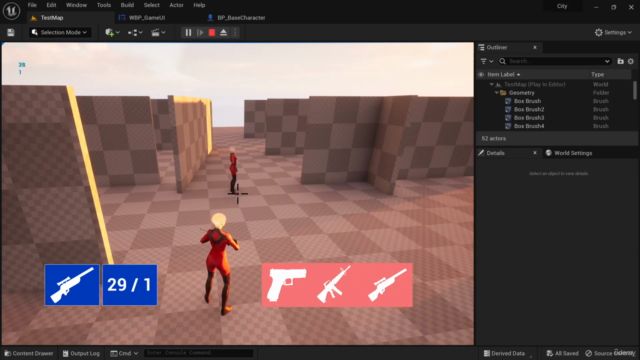Stop the play session with red square
Viewport: 640px width, 360px height.
click(x=212, y=33)
